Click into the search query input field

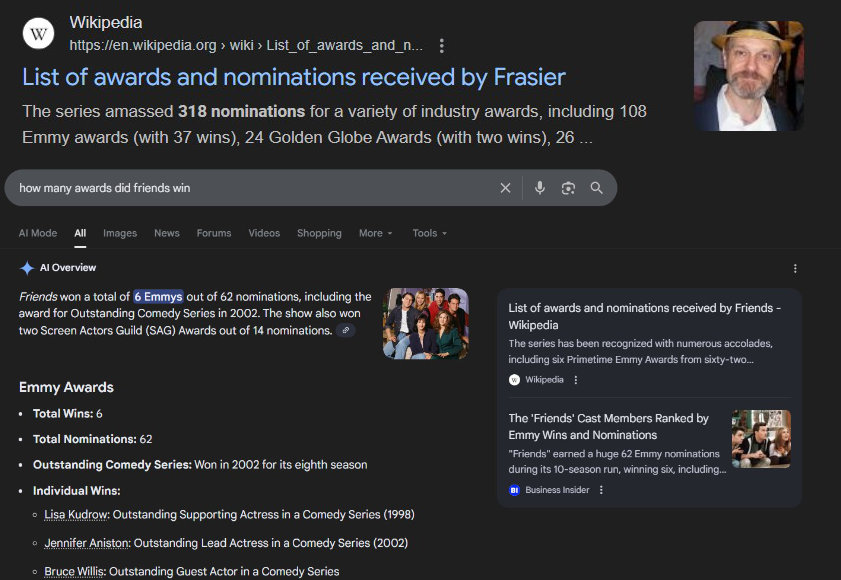tap(252, 188)
